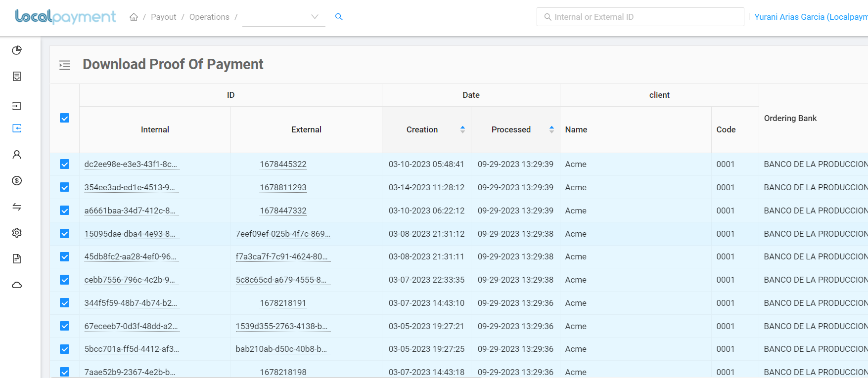Open internal ID dc2ee98e-e3e3-43f1-8c link

[x=131, y=164]
